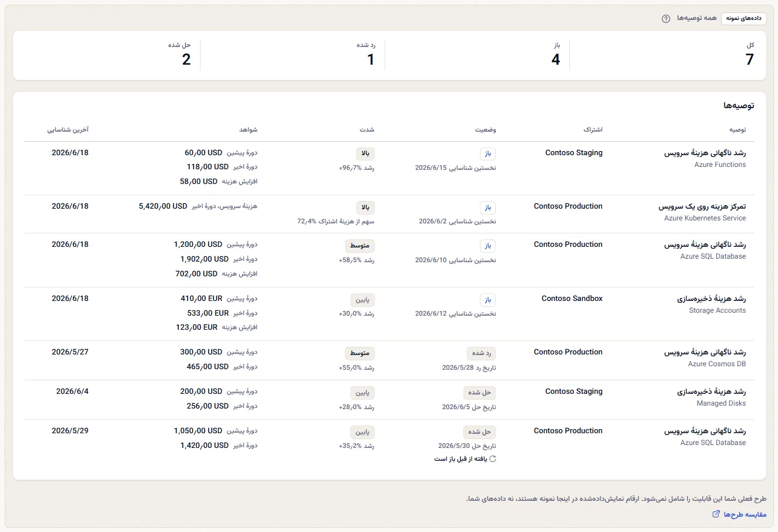Click the "توصیه" column header
778x532 pixels.
737,130
